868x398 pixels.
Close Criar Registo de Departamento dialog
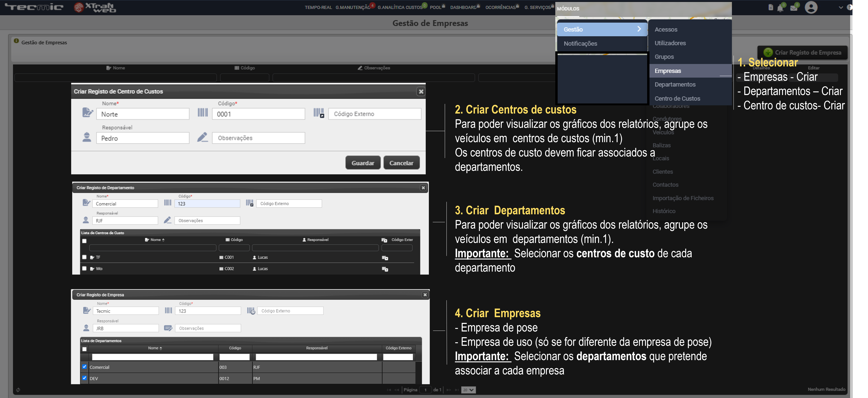tap(423, 188)
